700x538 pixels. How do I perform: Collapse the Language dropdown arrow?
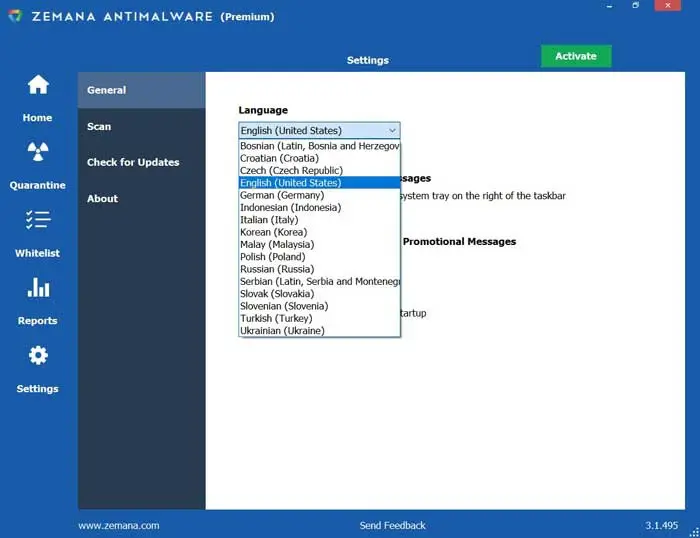pyautogui.click(x=392, y=130)
